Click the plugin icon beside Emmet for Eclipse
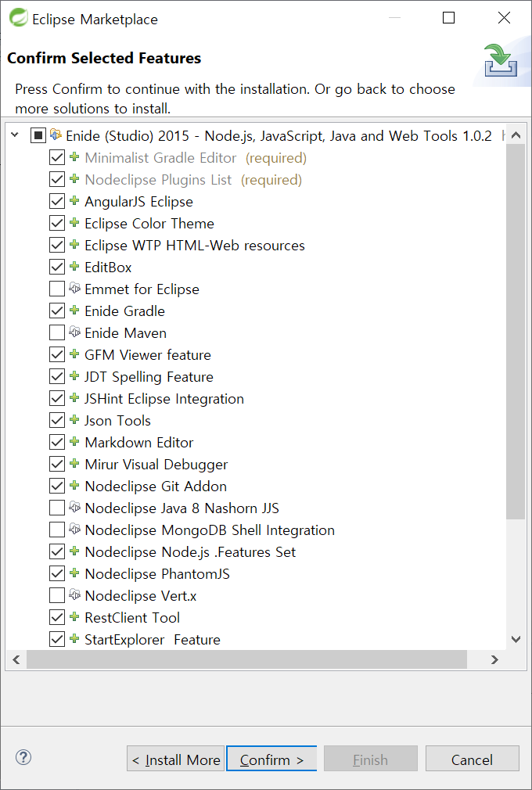 [74, 288]
